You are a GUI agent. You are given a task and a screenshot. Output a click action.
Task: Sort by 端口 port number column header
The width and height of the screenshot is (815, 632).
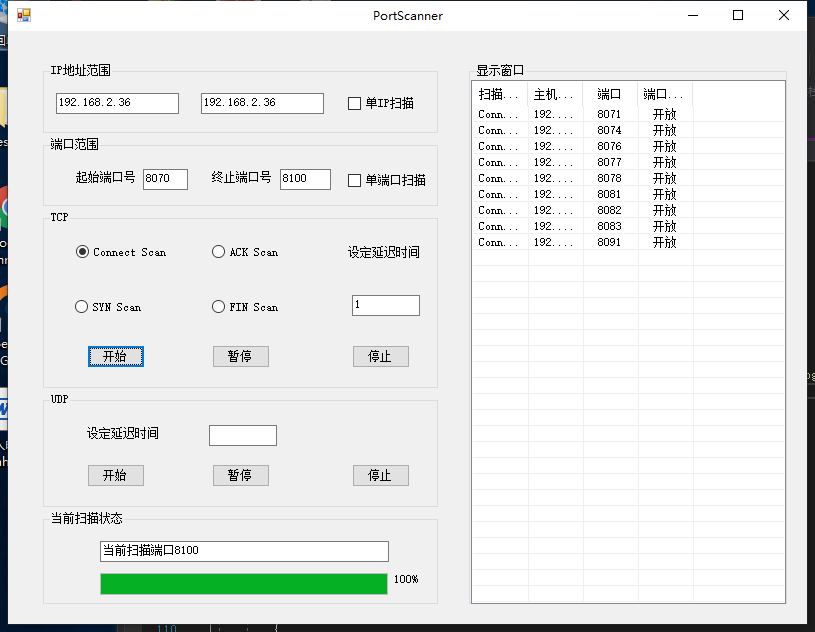point(610,94)
